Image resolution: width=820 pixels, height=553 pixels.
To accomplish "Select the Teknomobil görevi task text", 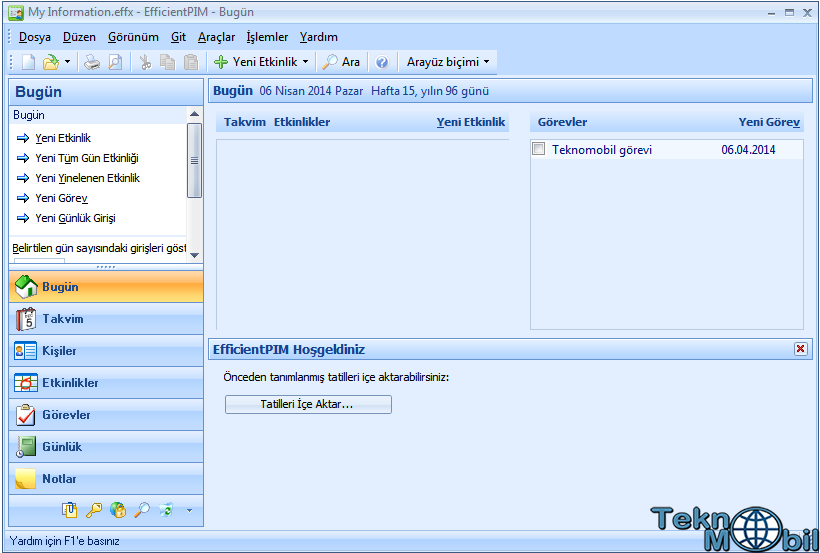I will 602,150.
